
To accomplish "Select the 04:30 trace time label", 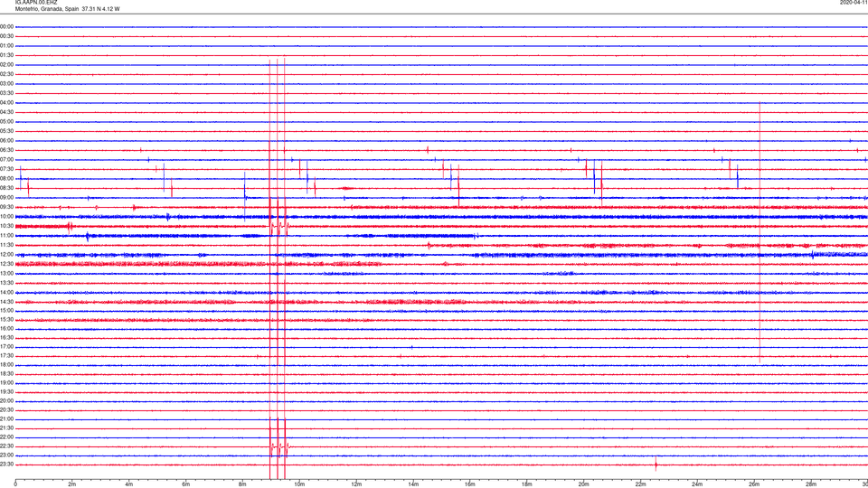I will click(6, 112).
